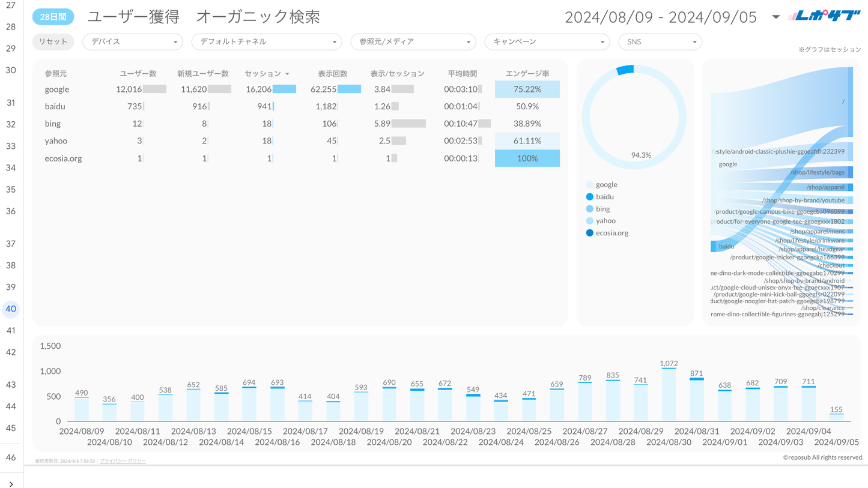Click the ecosia.org legend marker
This screenshot has height=488, width=868.
[589, 233]
